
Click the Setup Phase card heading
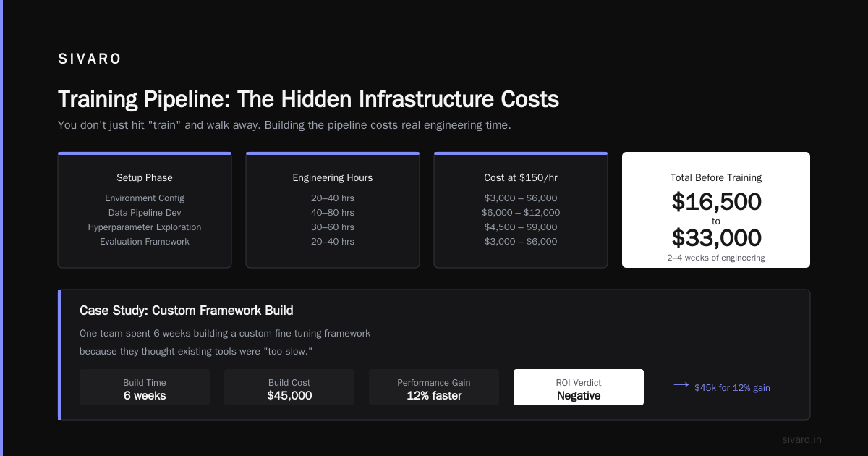pyautogui.click(x=145, y=177)
